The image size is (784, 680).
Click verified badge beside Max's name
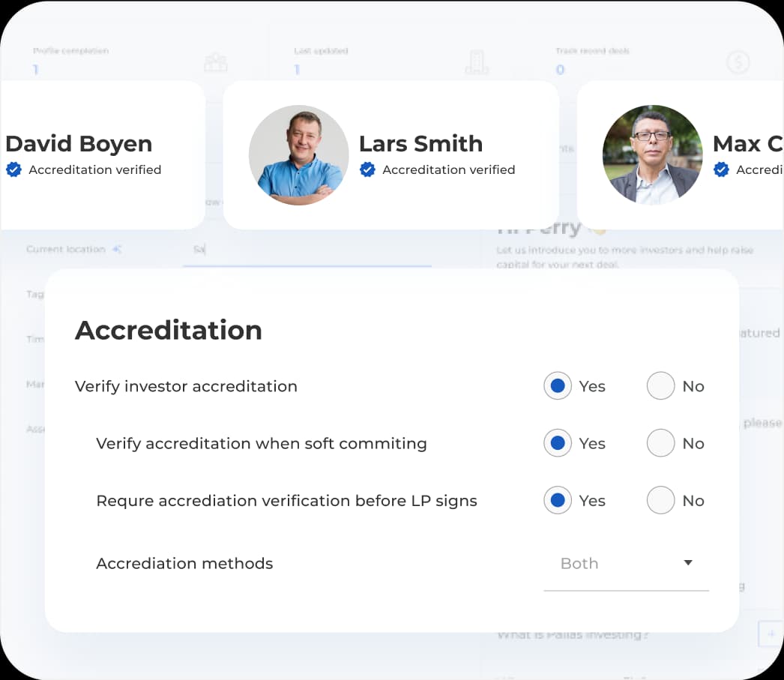coord(721,170)
